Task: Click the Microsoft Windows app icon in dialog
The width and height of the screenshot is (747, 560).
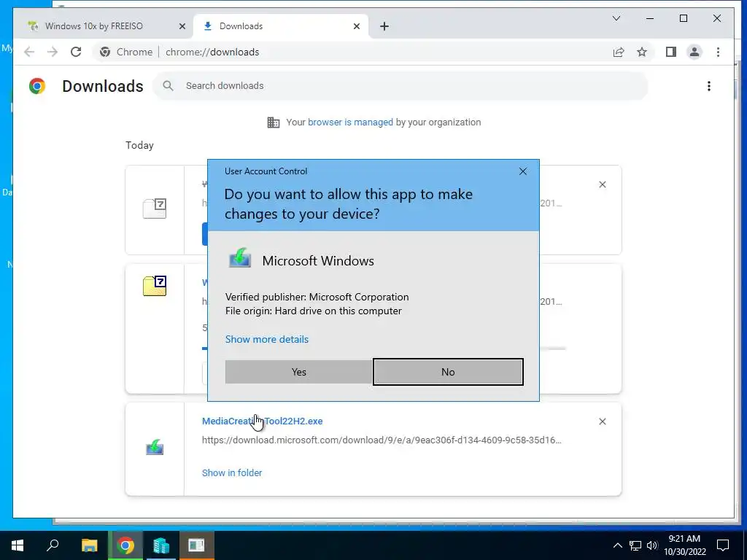Action: [239, 257]
